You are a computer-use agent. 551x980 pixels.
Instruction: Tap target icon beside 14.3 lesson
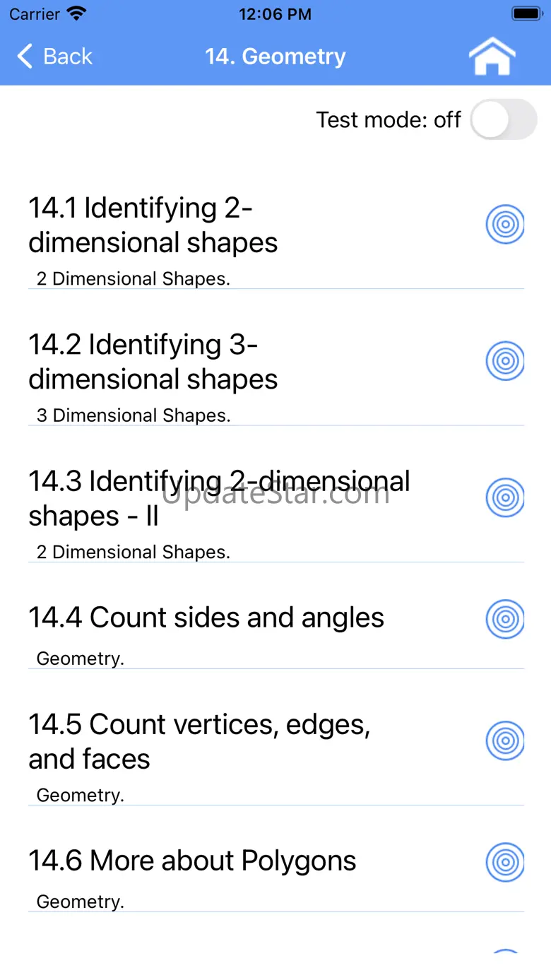point(505,497)
